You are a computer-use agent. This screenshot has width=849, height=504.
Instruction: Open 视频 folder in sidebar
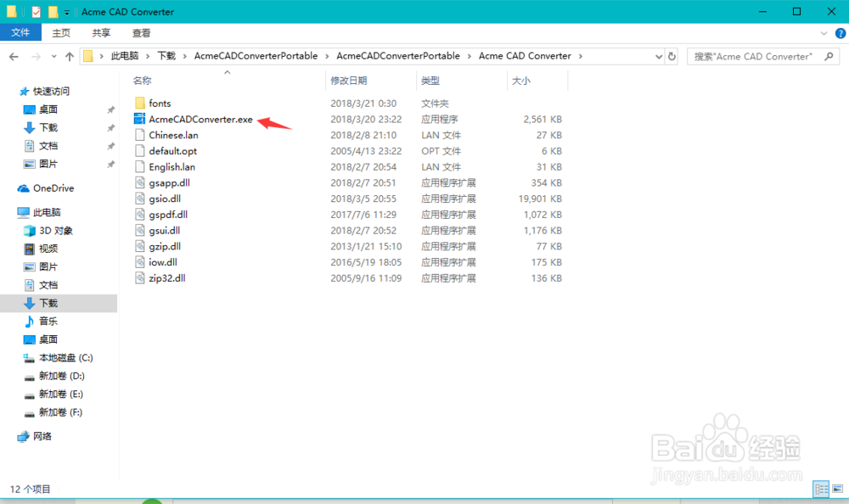(x=48, y=249)
